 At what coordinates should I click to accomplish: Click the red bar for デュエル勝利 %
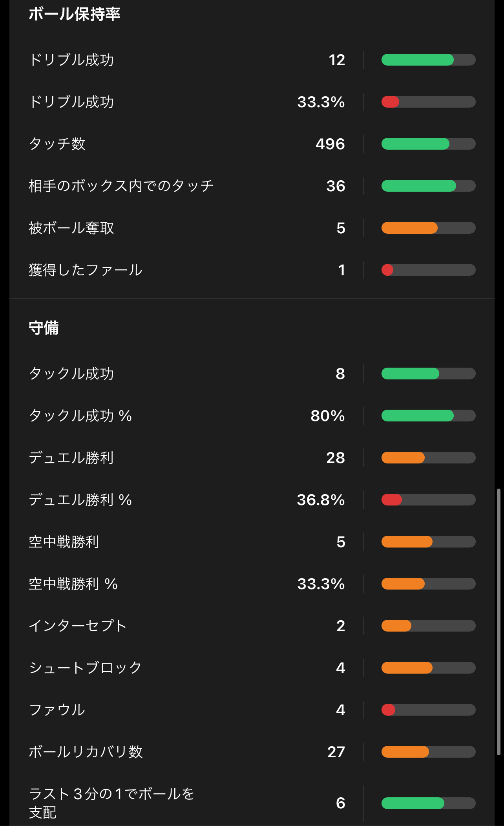[x=392, y=500]
